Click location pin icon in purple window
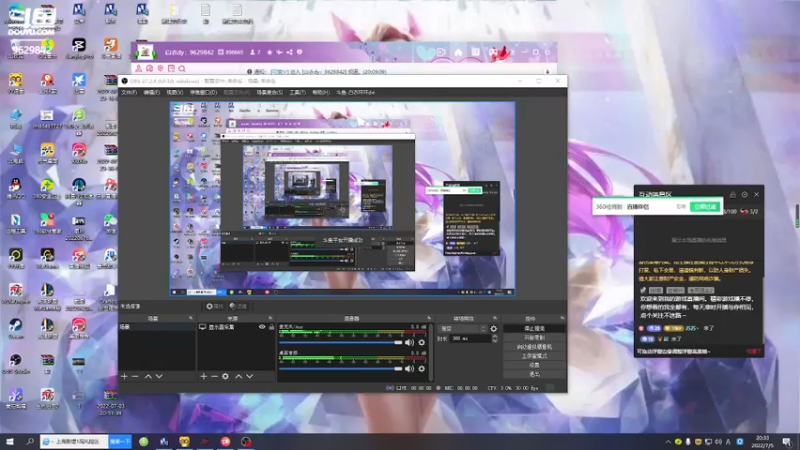The height and width of the screenshot is (450, 800). [160, 68]
